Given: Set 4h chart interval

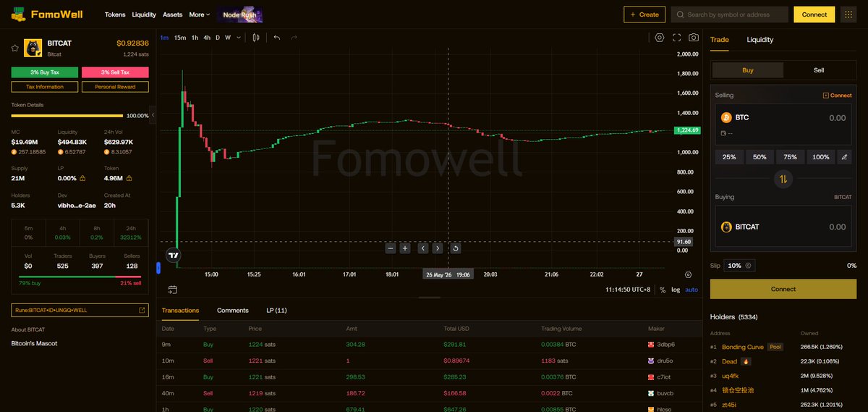Looking at the screenshot, I should coord(207,38).
